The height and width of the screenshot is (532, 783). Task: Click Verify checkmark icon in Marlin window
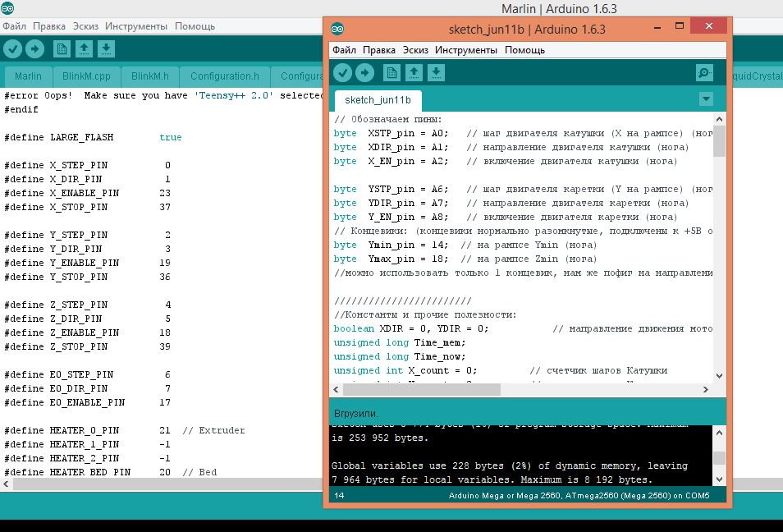(13, 49)
